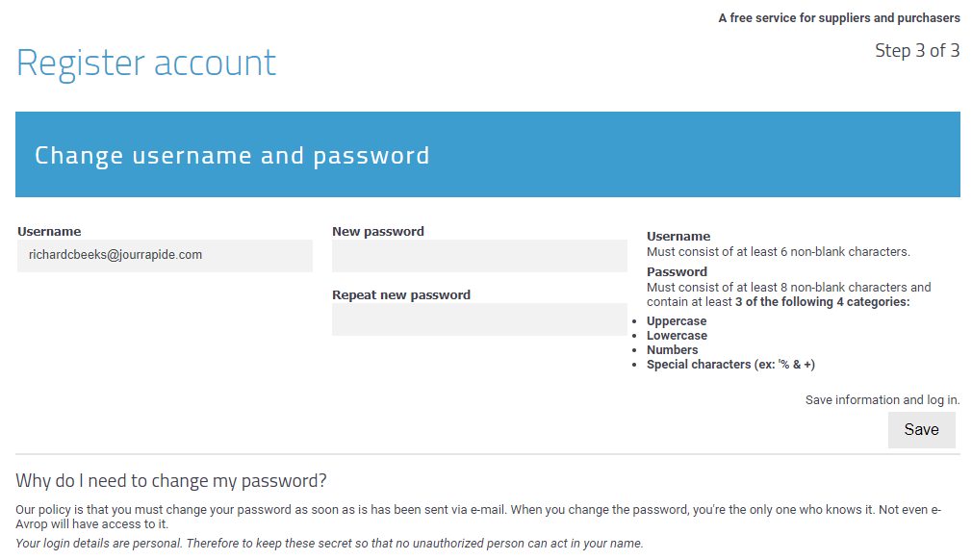Click the Username input field

click(165, 256)
